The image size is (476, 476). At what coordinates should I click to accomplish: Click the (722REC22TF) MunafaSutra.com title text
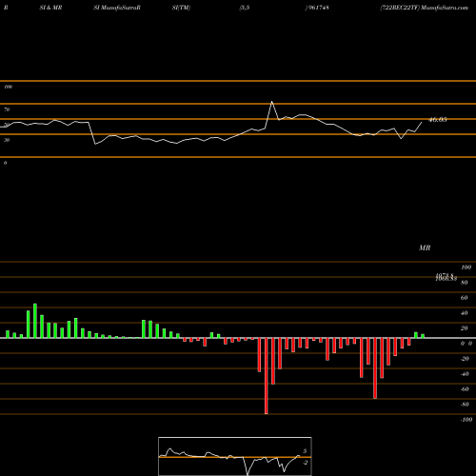pos(425,8)
